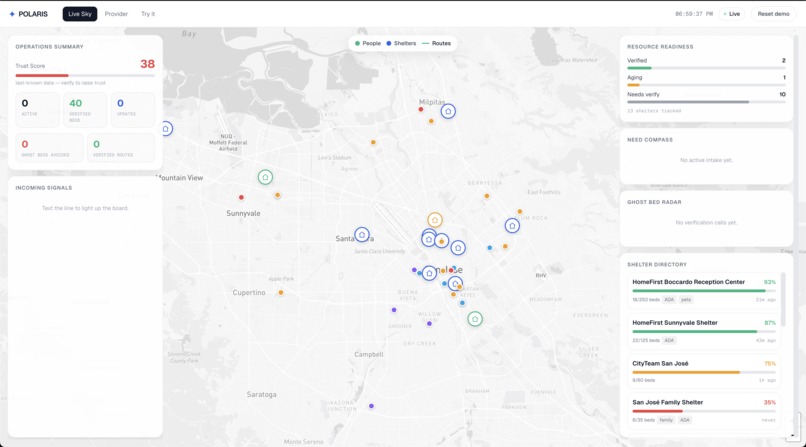Click the red person dot near Sunnyvale

click(x=241, y=197)
